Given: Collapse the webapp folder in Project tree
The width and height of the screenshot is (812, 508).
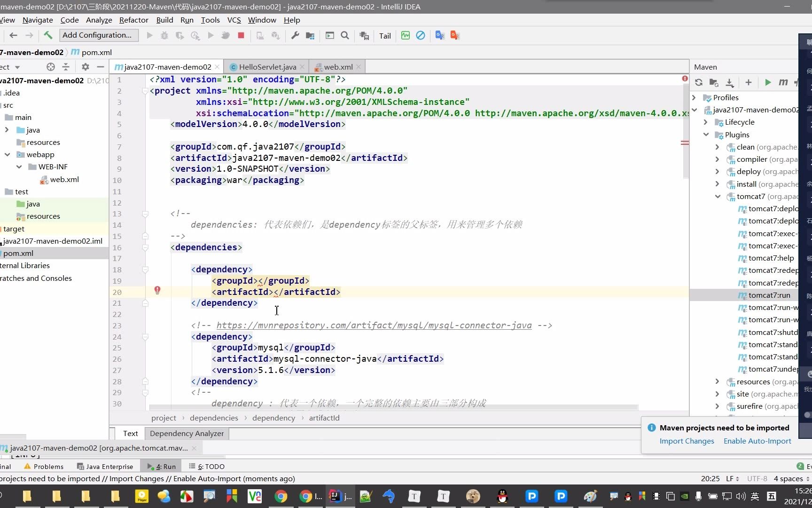Looking at the screenshot, I should point(7,154).
